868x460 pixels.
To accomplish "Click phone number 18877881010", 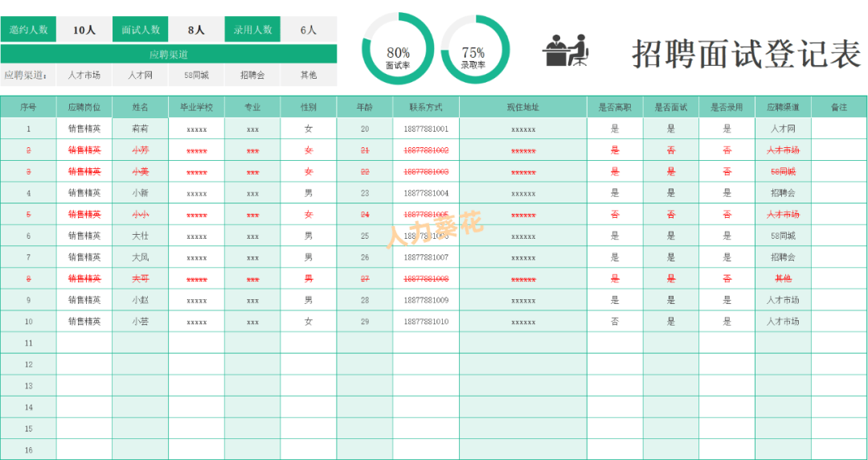I will [426, 322].
